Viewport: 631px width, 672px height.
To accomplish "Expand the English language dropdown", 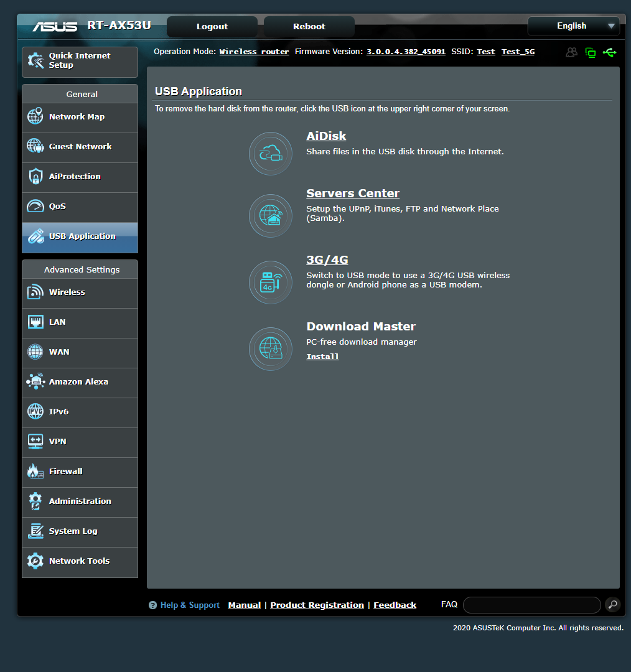I will [573, 26].
